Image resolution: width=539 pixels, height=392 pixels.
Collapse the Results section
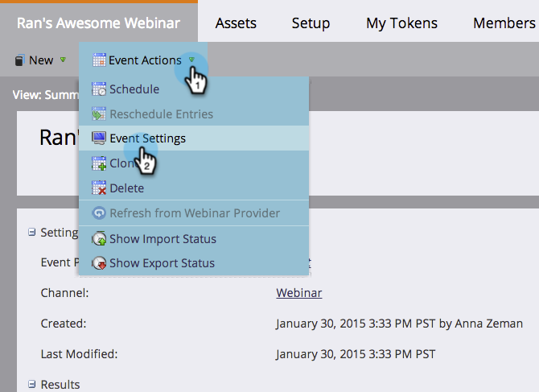coord(32,384)
